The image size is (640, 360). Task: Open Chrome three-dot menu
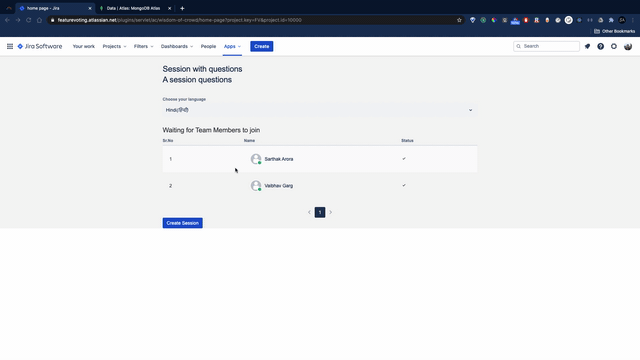coord(633,20)
